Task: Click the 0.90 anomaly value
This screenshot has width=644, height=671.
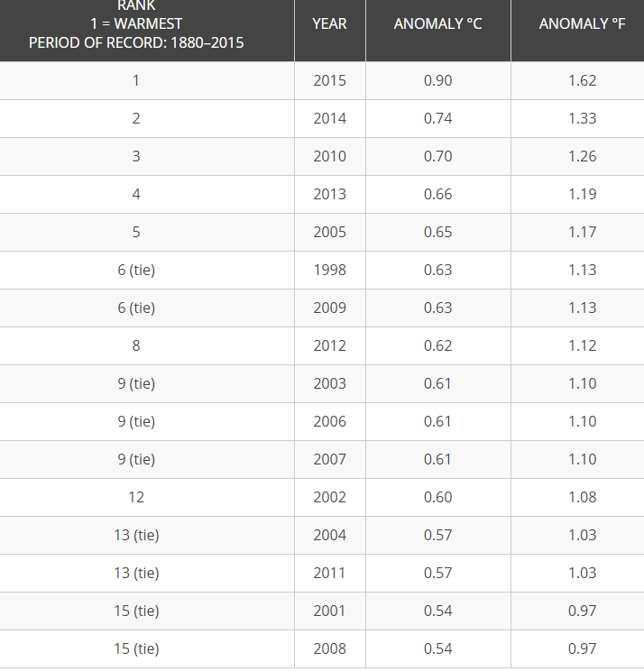Action: (437, 80)
